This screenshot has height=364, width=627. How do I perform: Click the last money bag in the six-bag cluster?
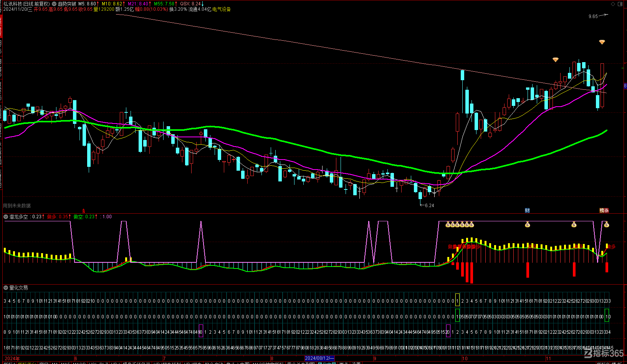(471, 225)
